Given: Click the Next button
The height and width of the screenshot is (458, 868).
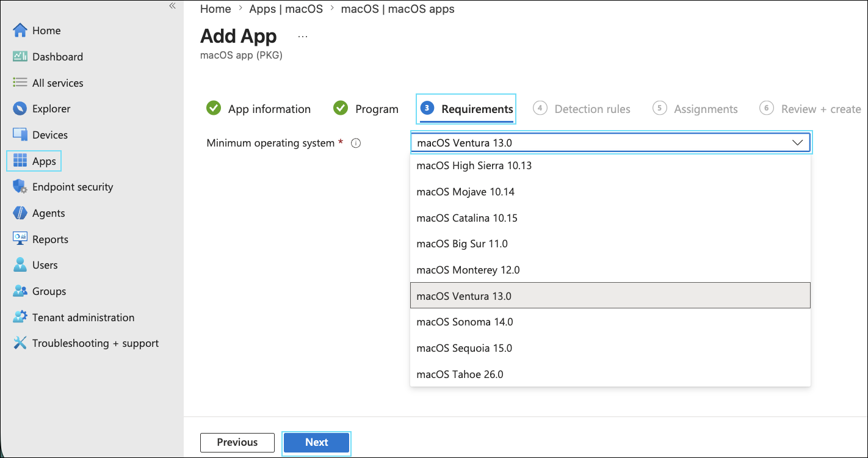Looking at the screenshot, I should tap(317, 442).
